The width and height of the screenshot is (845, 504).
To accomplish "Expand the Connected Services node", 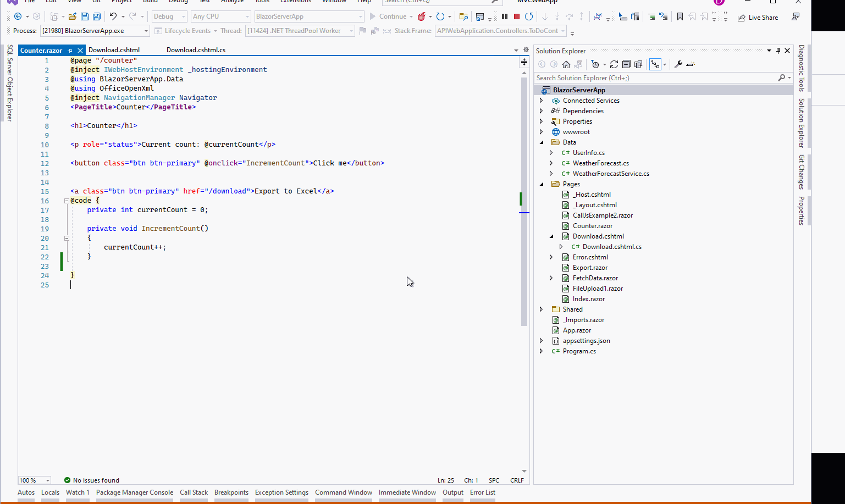I will (x=541, y=101).
